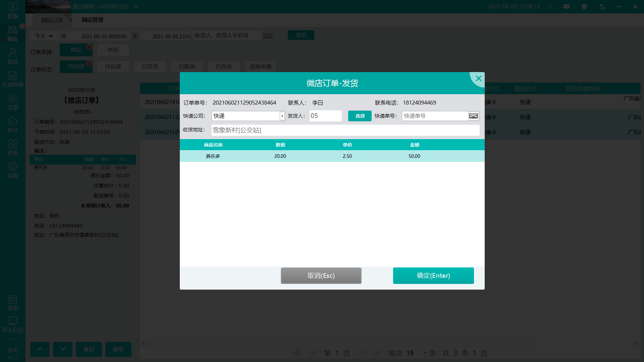The image size is (644, 362).
Task: Expand the 快递公司 dropdown
Action: point(282,116)
